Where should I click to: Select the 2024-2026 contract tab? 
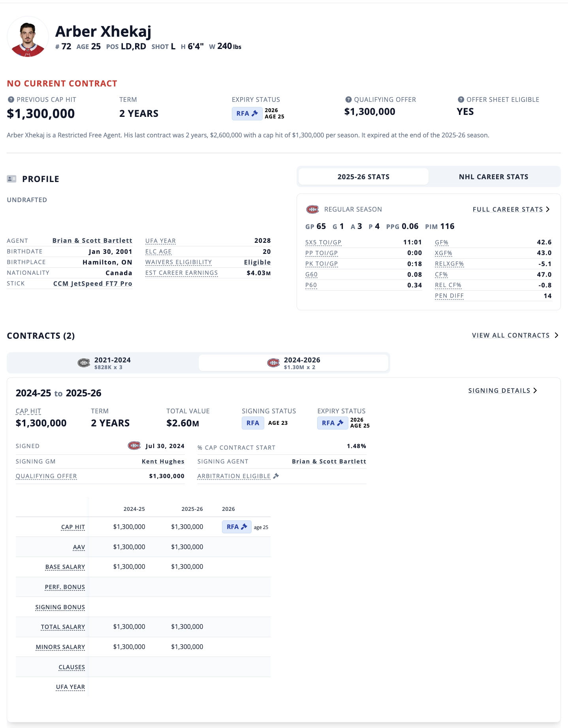(293, 363)
